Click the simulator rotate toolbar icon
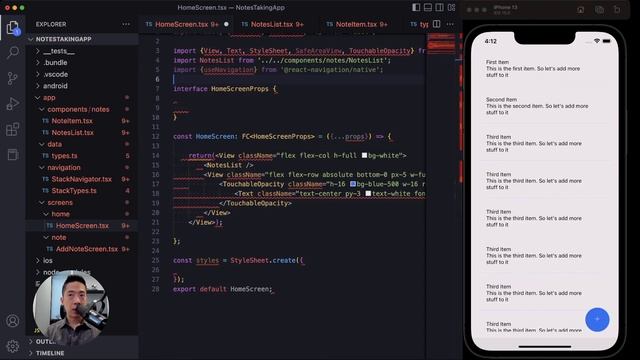640x360 pixels. point(617,10)
